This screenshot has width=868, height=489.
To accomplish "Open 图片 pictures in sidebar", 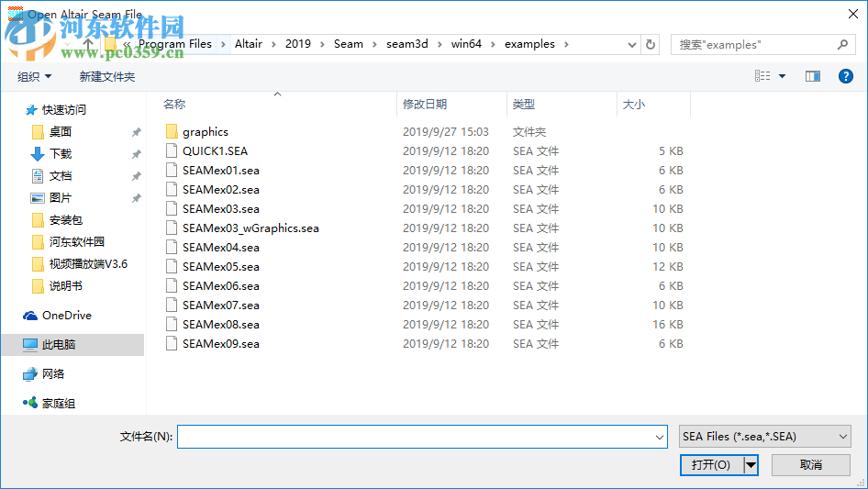I will click(x=60, y=197).
